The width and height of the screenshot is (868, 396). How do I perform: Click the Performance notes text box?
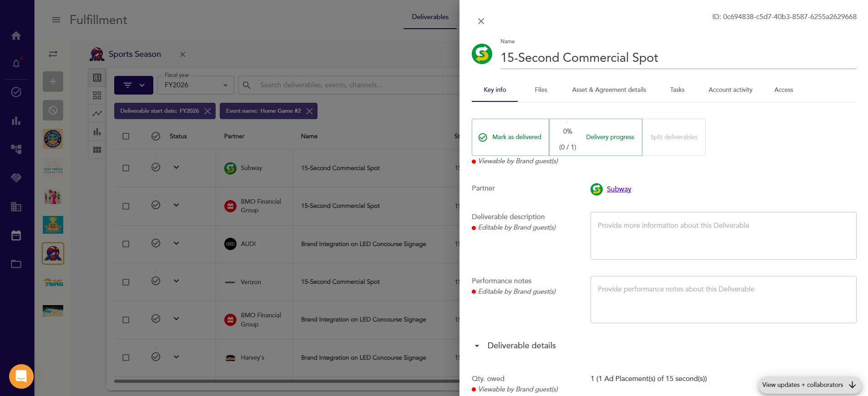[723, 300]
